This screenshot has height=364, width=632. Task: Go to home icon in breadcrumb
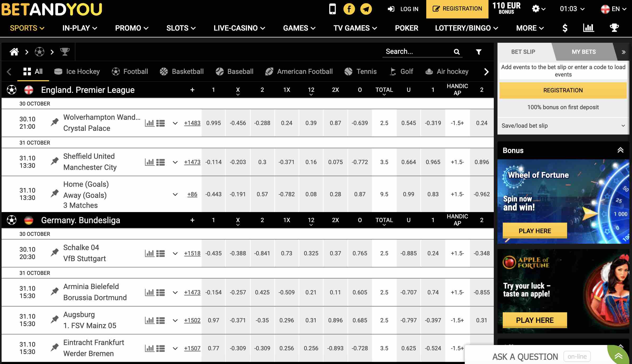coord(14,52)
